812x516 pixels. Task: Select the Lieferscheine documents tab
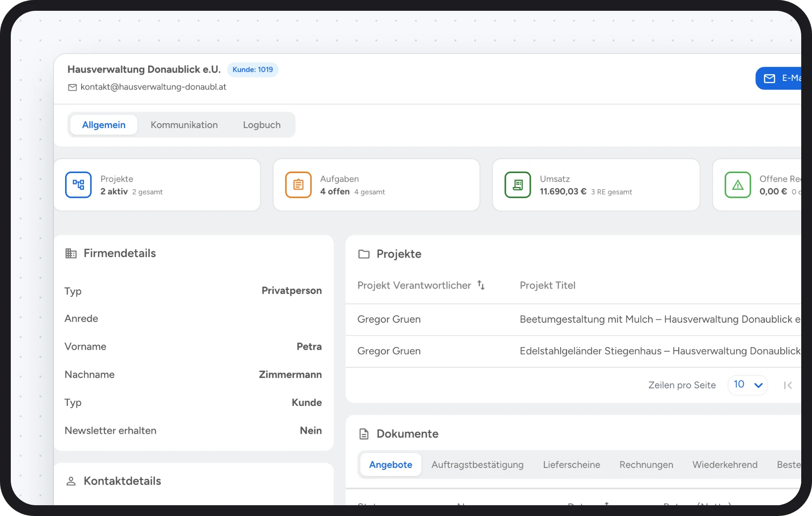(571, 465)
